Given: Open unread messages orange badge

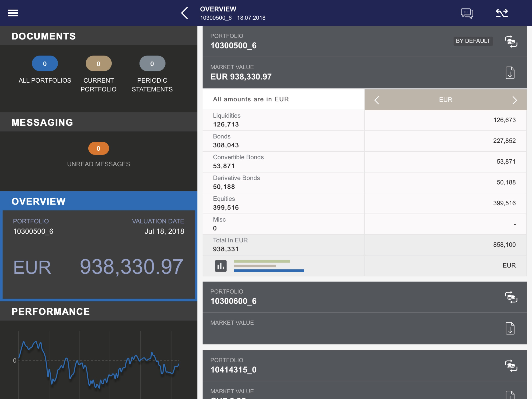Looking at the screenshot, I should (98, 148).
